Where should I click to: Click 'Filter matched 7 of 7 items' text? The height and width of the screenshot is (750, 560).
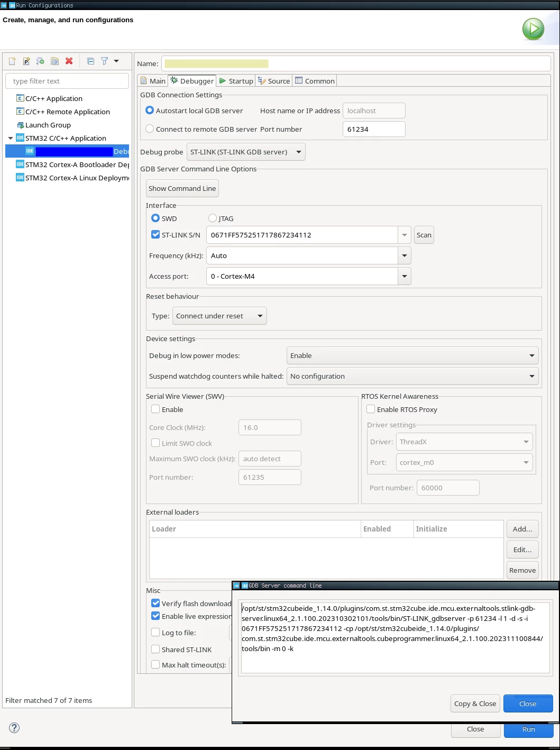pos(49,700)
